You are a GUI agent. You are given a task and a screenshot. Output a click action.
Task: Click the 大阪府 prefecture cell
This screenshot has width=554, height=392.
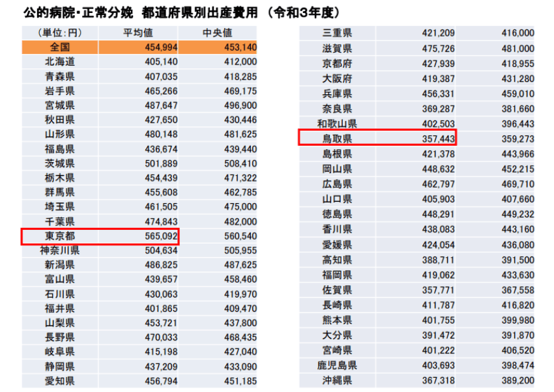pos(337,78)
